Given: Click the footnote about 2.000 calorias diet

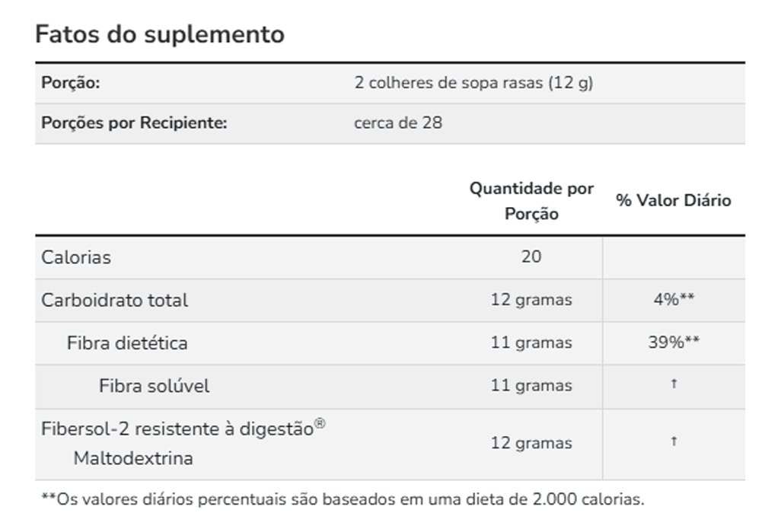Looking at the screenshot, I should tap(343, 500).
